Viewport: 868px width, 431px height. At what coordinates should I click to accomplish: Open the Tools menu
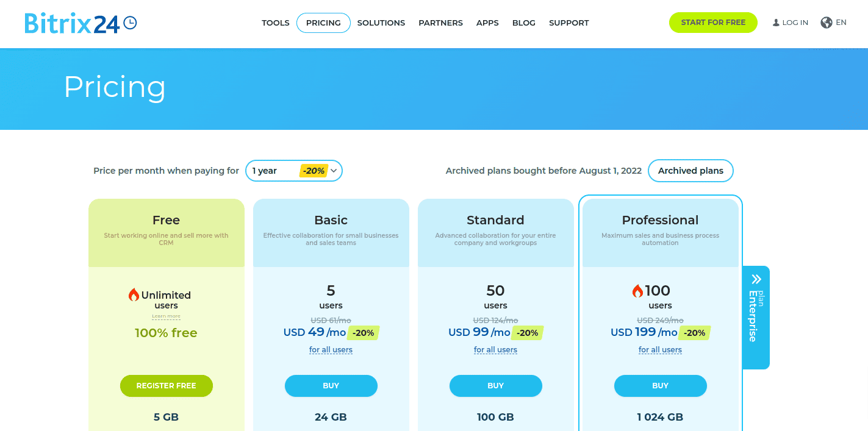pyautogui.click(x=276, y=23)
